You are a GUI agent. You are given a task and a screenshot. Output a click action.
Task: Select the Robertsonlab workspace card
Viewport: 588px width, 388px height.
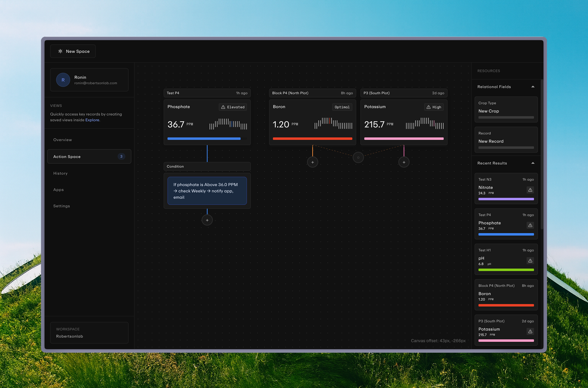click(x=89, y=333)
